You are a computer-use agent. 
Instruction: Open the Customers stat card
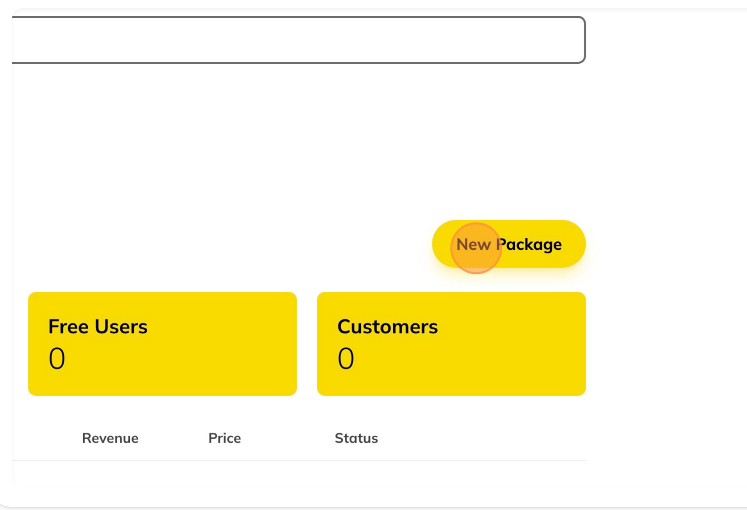pos(451,344)
